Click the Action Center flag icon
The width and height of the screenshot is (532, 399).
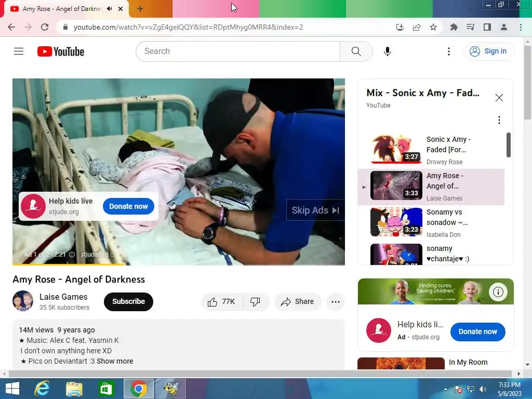pyautogui.click(x=458, y=389)
